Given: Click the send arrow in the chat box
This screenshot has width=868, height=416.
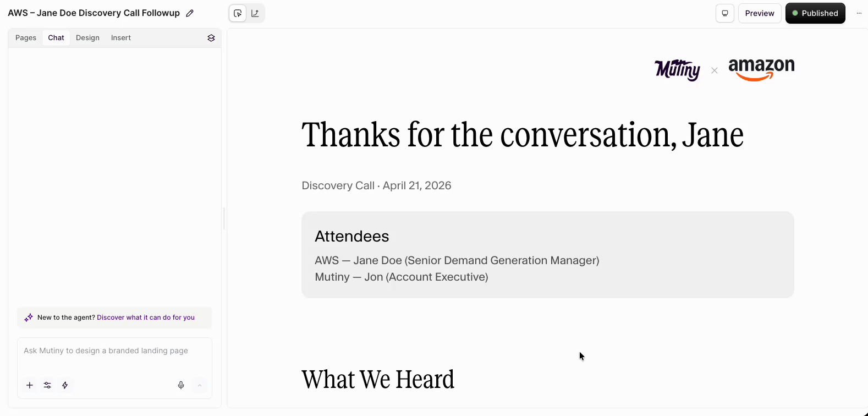Looking at the screenshot, I should tap(200, 385).
